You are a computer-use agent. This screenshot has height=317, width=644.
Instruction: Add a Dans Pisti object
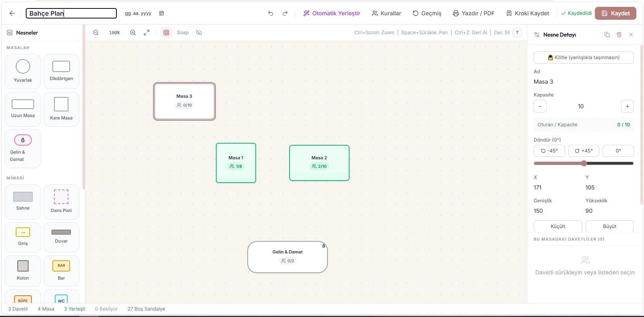pyautogui.click(x=61, y=202)
